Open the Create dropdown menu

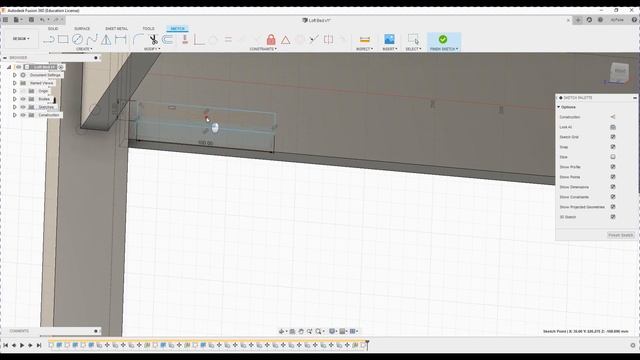pos(84,49)
